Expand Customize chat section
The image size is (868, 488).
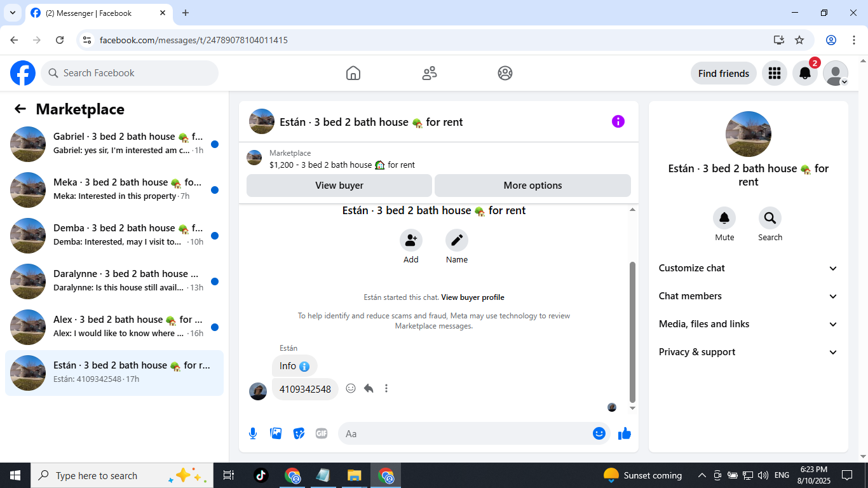coord(749,268)
